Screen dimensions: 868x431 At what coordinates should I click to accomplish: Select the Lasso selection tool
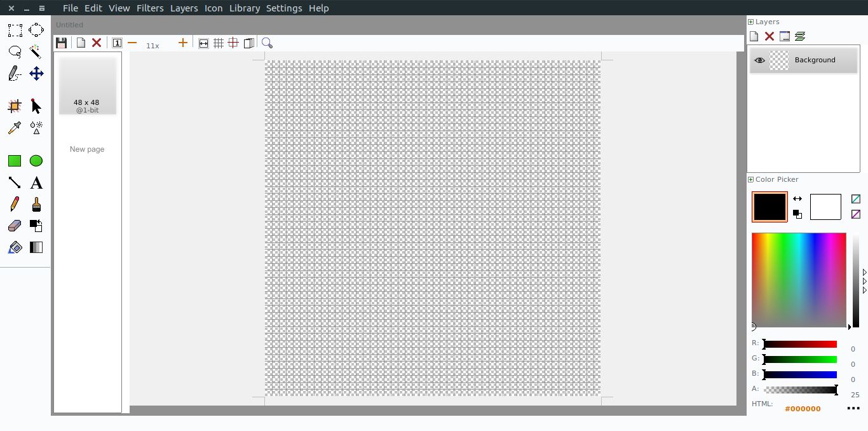pos(15,51)
